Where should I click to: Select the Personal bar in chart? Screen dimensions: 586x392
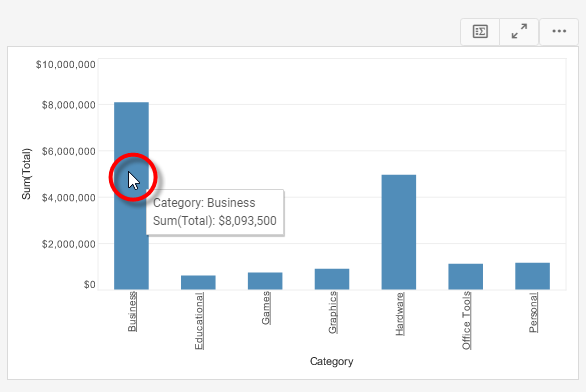click(533, 276)
